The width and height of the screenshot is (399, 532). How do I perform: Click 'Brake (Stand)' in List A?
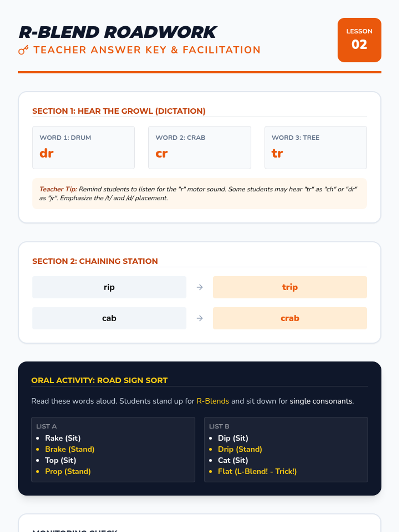pyautogui.click(x=70, y=449)
